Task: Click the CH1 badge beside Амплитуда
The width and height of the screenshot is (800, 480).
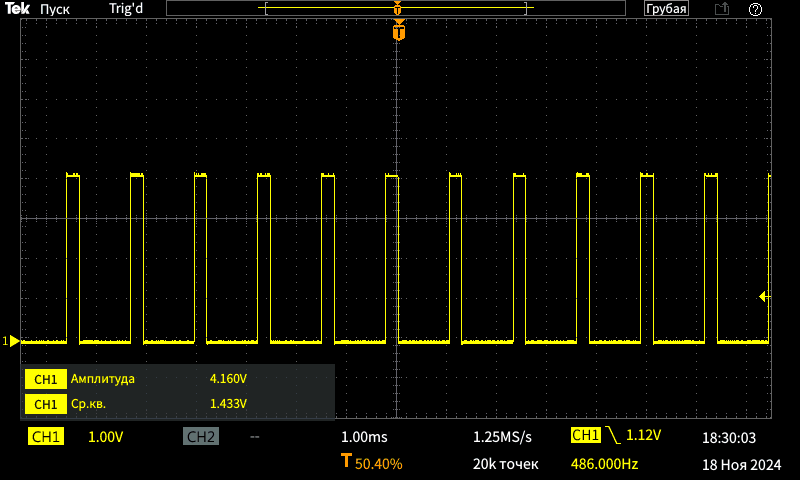Action: click(45, 379)
